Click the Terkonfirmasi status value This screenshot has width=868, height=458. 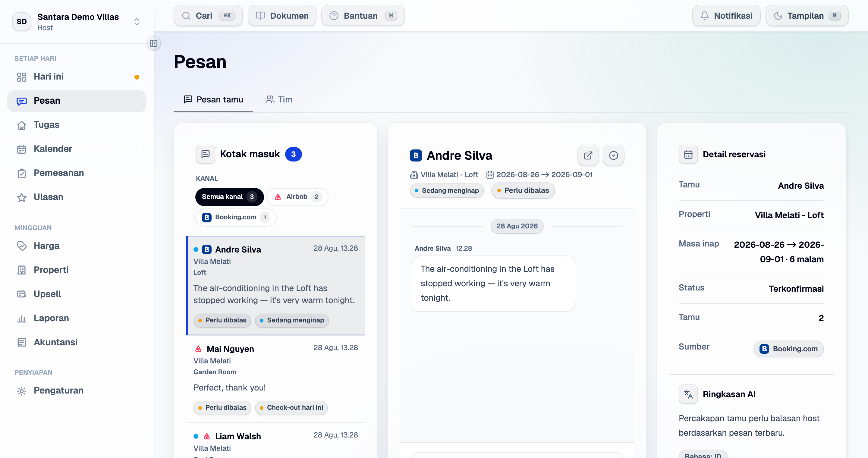click(796, 289)
